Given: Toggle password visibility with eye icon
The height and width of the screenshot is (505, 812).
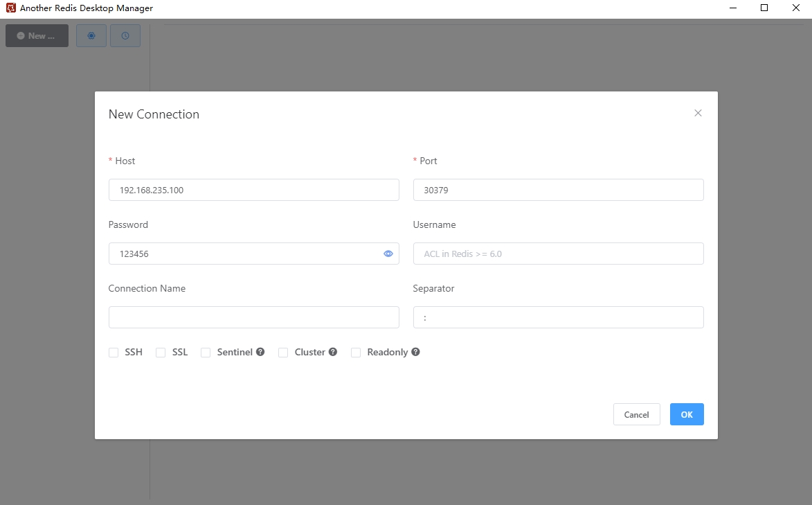Looking at the screenshot, I should pyautogui.click(x=388, y=254).
